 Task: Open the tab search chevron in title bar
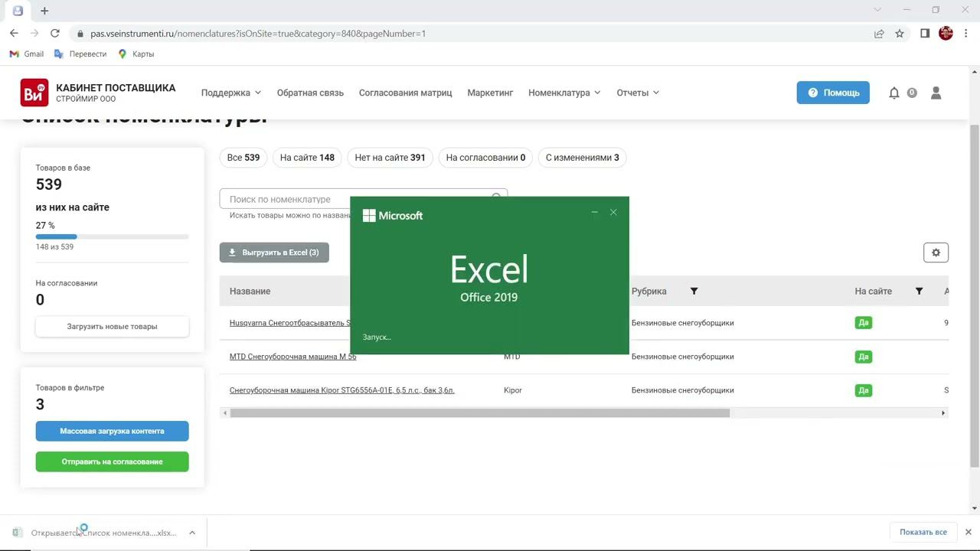[x=878, y=10]
